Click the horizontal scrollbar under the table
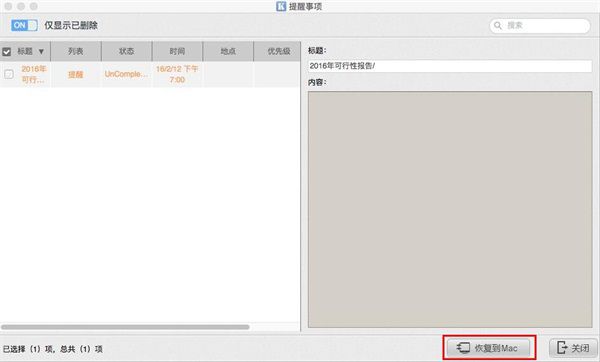Image resolution: width=600 pixels, height=362 pixels. (125, 327)
